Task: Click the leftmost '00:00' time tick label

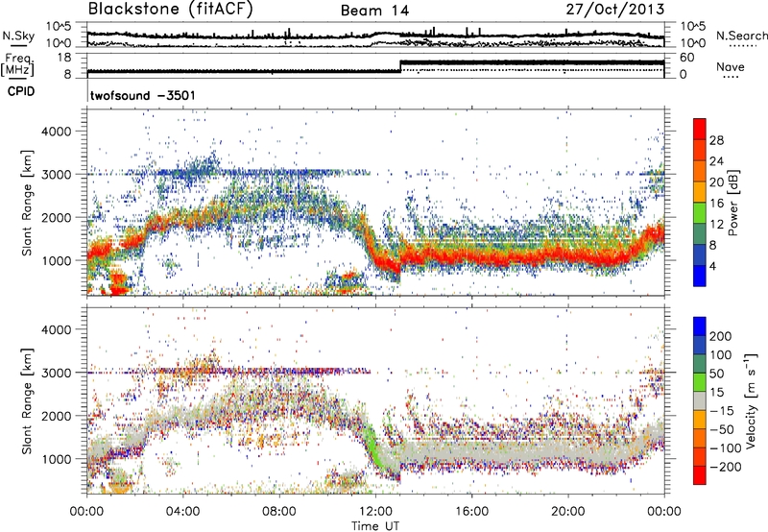Action: [x=86, y=512]
